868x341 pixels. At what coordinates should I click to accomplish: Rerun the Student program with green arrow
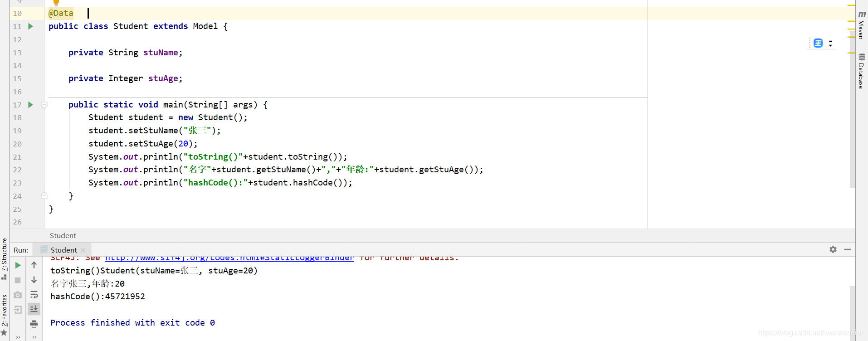(18, 265)
